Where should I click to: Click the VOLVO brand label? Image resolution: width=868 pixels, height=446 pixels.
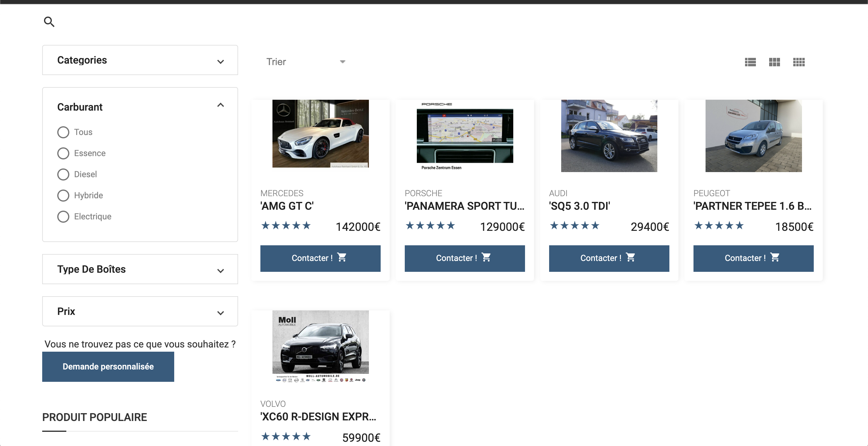click(x=273, y=404)
